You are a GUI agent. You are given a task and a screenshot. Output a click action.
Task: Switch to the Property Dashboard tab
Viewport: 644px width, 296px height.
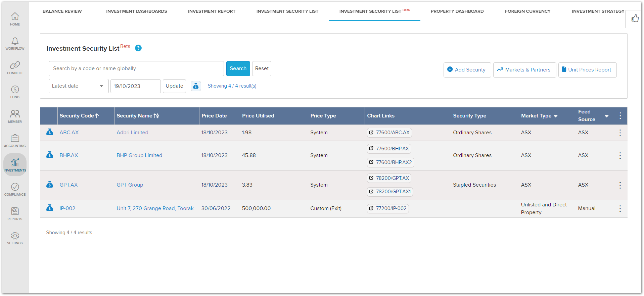point(457,11)
